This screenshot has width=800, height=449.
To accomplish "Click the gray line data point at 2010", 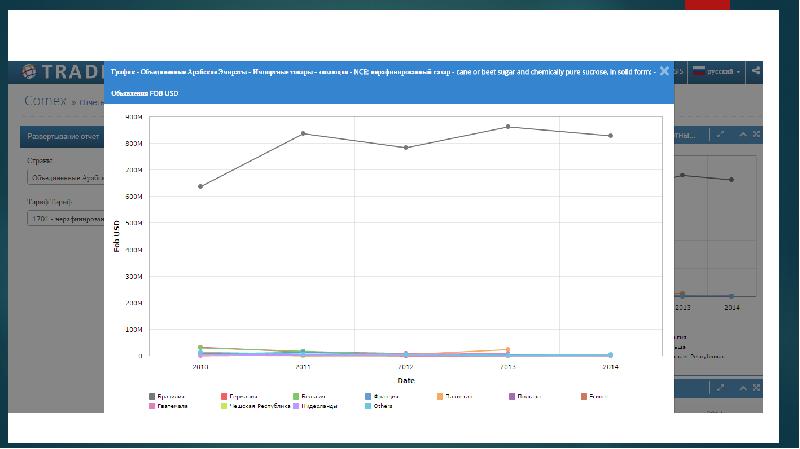I will (x=201, y=187).
